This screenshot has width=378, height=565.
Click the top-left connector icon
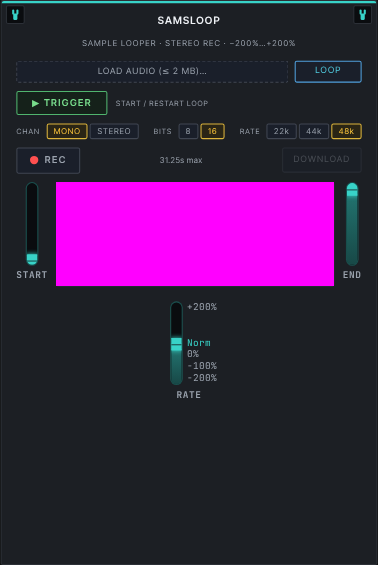[15, 15]
